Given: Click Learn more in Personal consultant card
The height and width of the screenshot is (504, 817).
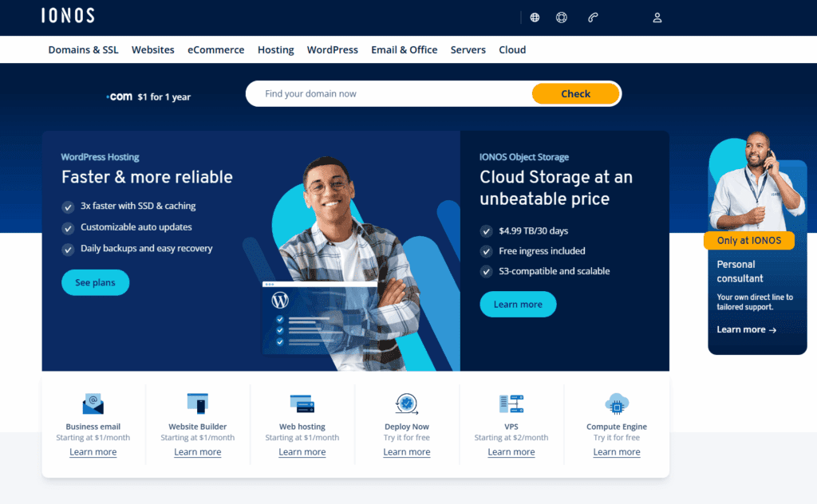Looking at the screenshot, I should click(x=746, y=329).
